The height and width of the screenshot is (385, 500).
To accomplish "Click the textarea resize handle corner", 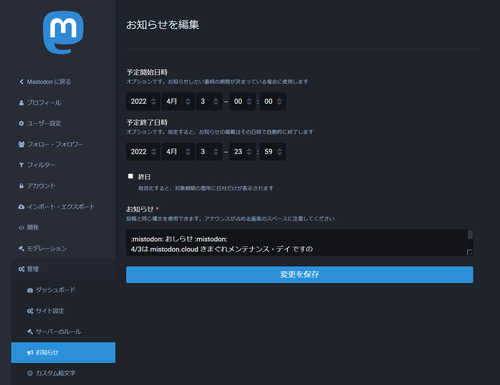I will [470, 252].
